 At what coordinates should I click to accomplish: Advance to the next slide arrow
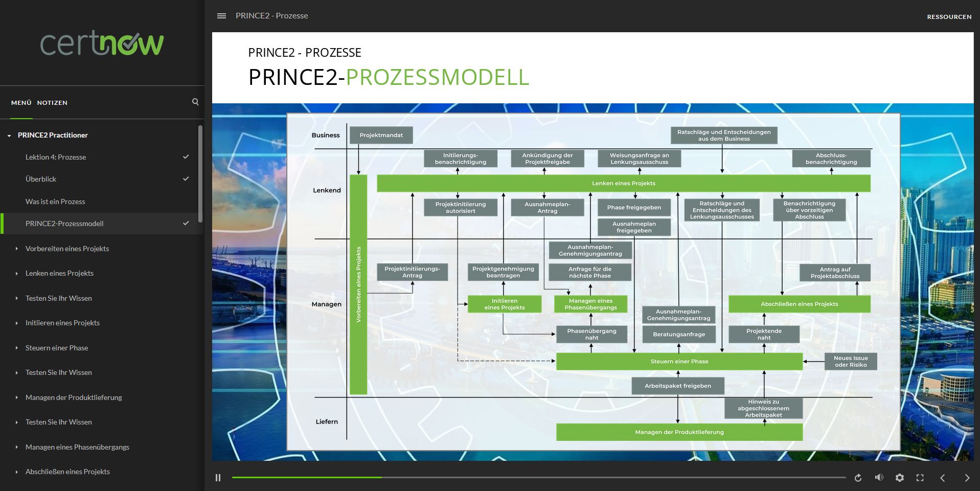(967, 478)
